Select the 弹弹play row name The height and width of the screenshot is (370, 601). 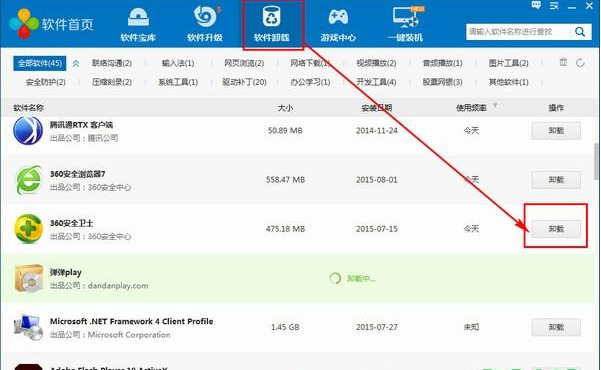tap(66, 272)
